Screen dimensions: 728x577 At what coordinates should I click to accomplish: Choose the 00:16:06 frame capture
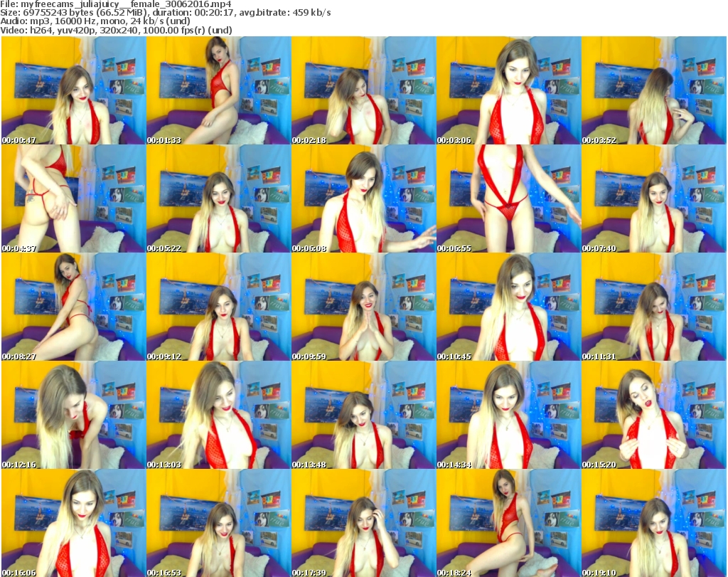(x=73, y=523)
